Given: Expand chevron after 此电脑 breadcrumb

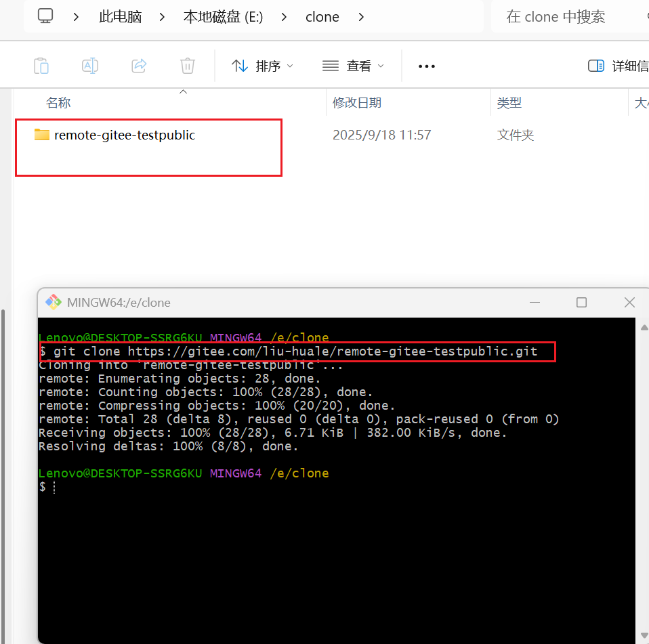Looking at the screenshot, I should pos(162,17).
